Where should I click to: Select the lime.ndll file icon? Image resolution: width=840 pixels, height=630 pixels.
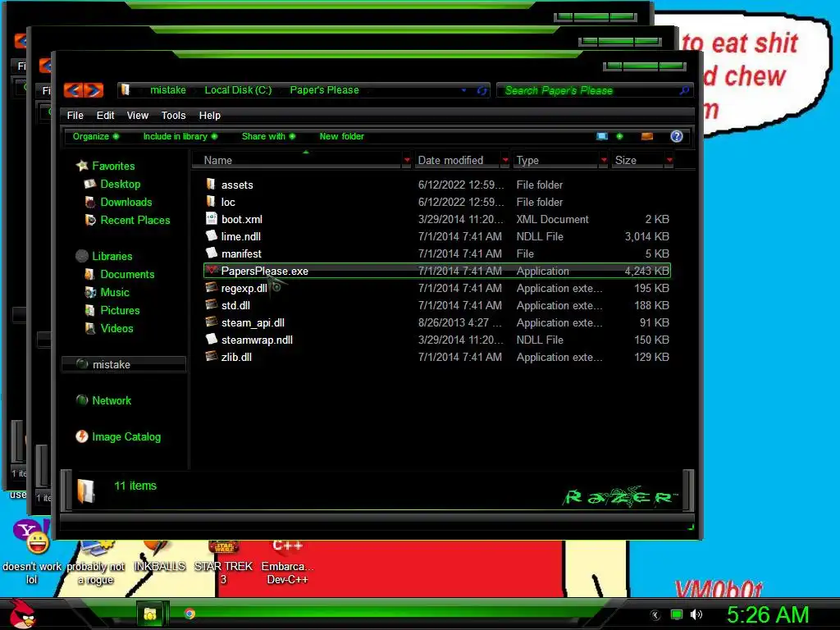click(212, 235)
